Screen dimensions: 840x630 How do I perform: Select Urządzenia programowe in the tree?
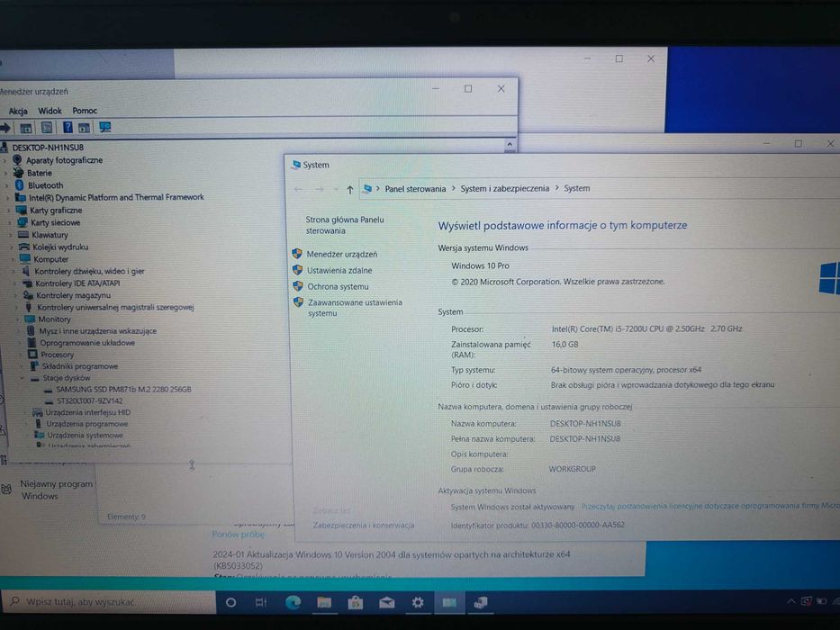click(87, 424)
